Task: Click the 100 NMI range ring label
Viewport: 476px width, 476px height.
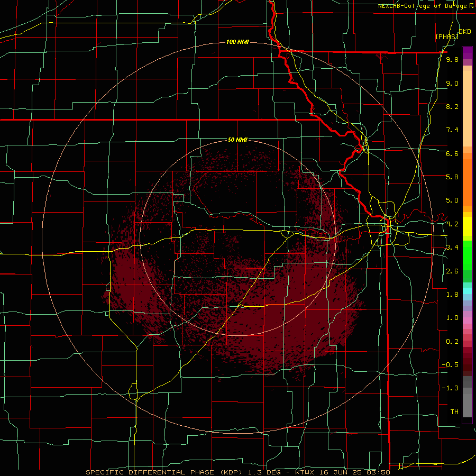Action: coord(237,42)
